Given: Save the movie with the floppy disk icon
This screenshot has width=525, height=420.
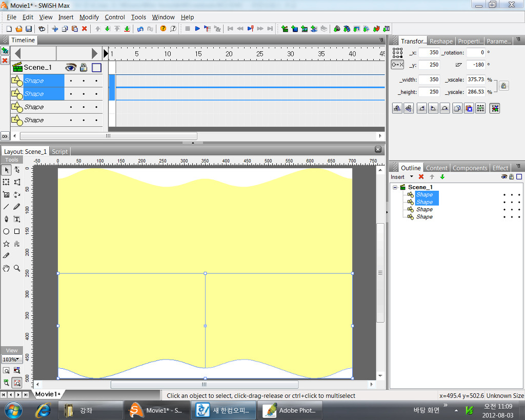Looking at the screenshot, I should (29, 29).
